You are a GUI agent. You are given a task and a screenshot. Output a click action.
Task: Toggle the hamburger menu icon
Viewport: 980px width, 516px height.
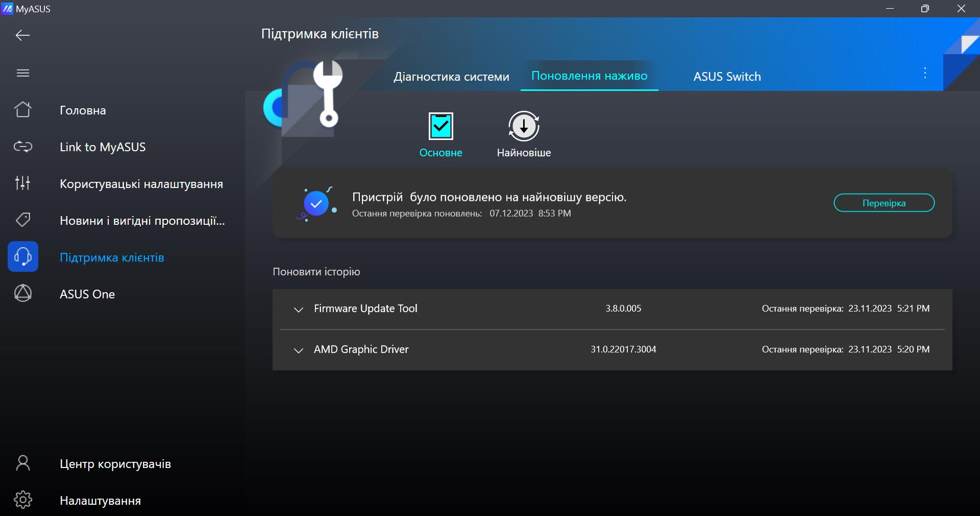pyautogui.click(x=22, y=73)
